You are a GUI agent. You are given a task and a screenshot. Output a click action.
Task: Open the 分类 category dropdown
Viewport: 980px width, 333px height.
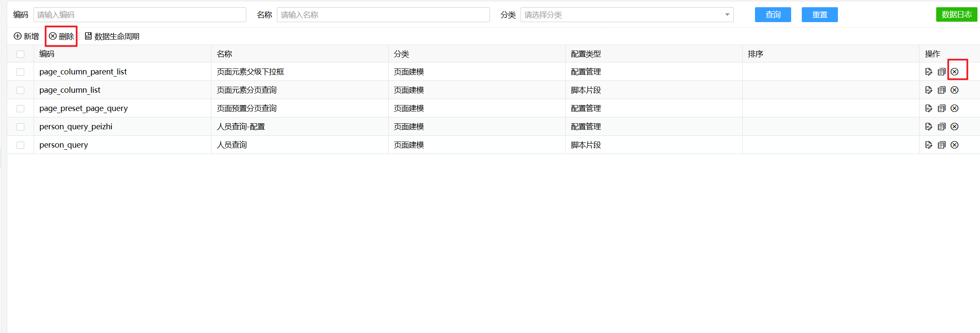tap(627, 15)
